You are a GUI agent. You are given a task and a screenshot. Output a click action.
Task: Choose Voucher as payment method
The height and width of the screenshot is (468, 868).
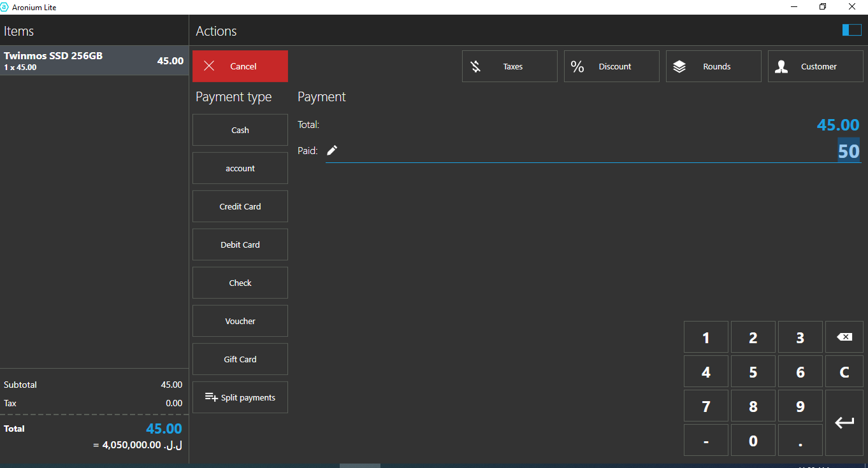tap(240, 321)
